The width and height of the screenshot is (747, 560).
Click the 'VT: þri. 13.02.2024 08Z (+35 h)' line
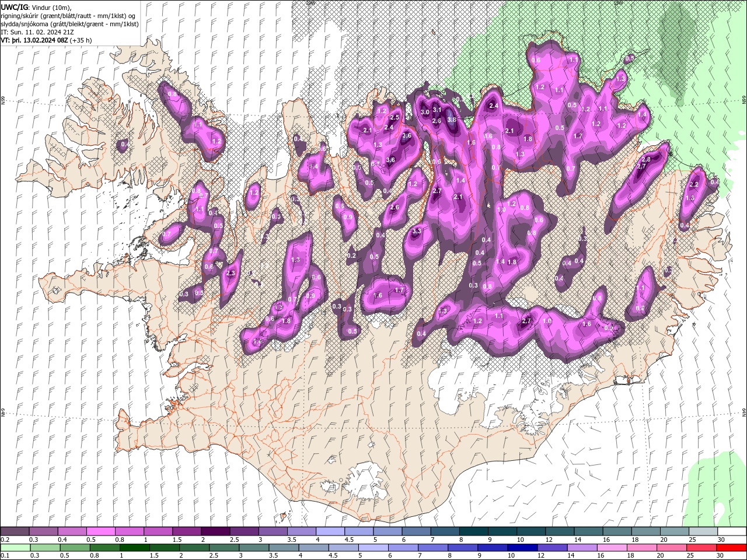(x=47, y=40)
